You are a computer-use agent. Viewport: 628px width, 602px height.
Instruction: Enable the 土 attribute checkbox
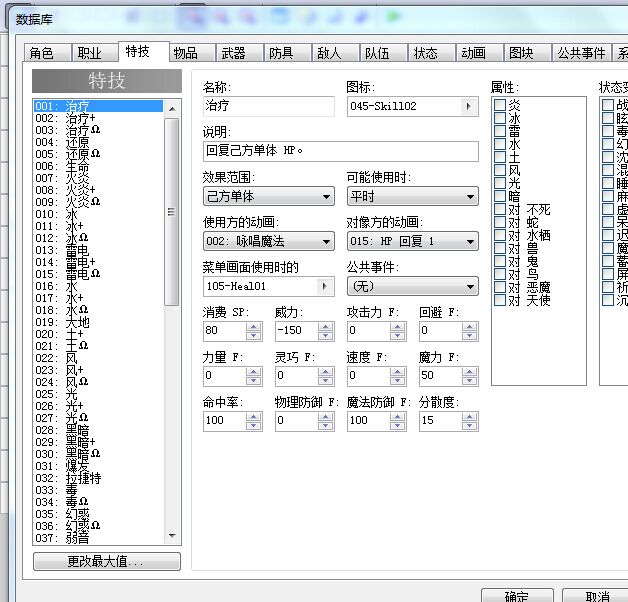pos(500,157)
